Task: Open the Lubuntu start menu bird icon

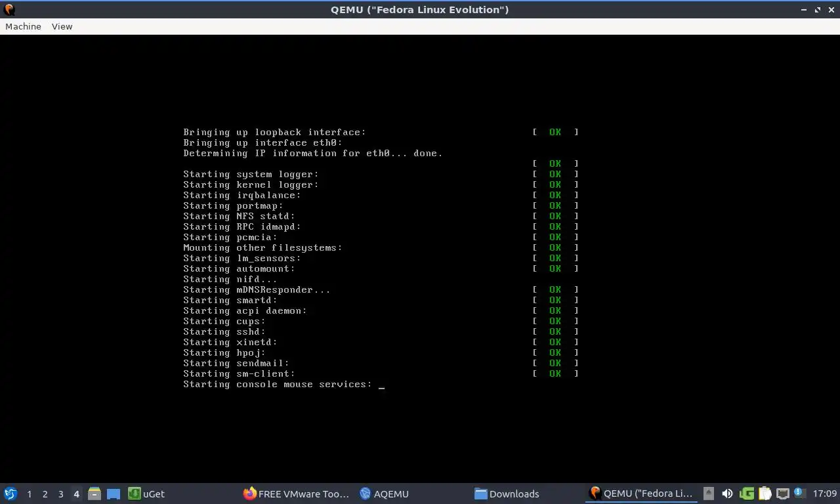Action: pos(10,493)
